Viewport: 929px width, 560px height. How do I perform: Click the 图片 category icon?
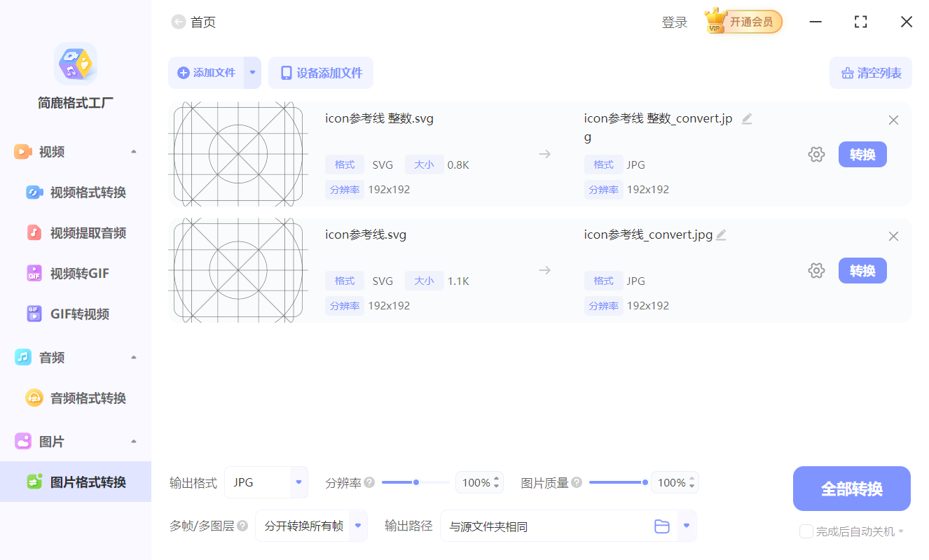click(x=23, y=442)
